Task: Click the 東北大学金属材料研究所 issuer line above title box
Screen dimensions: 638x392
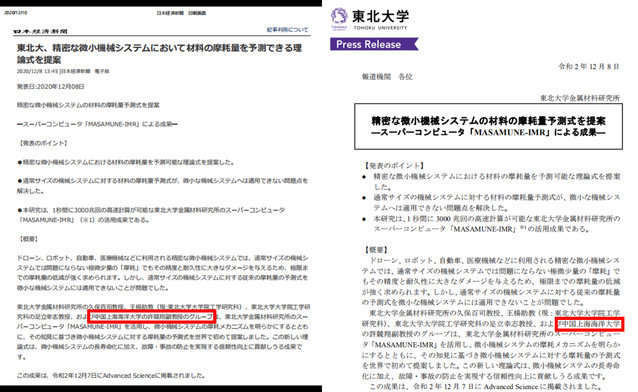Action: (x=580, y=98)
